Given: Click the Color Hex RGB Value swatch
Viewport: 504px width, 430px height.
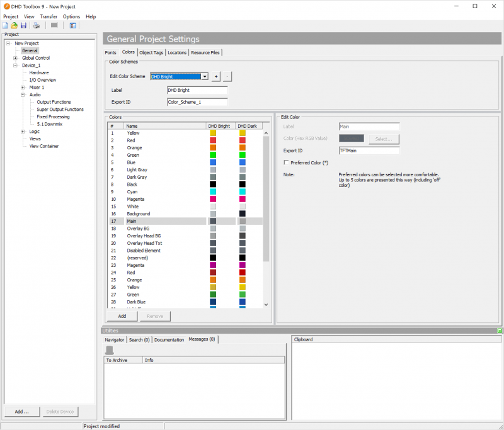Looking at the screenshot, I should click(x=352, y=138).
